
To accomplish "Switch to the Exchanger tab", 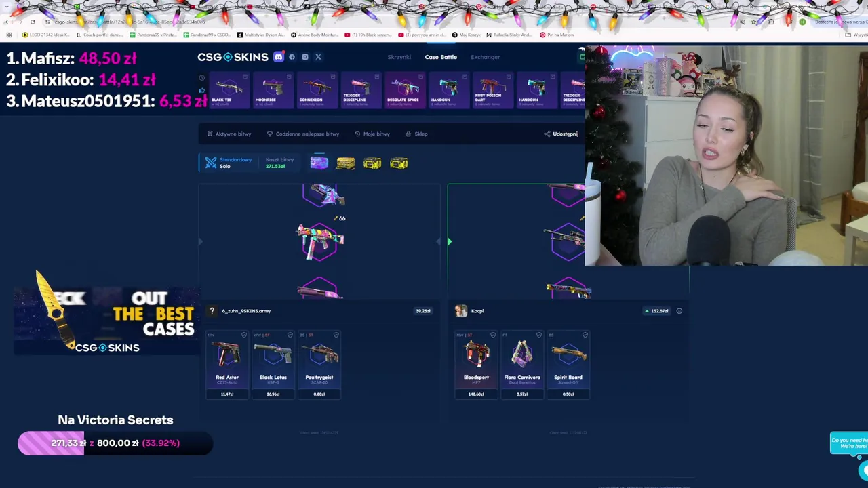I will [x=486, y=57].
